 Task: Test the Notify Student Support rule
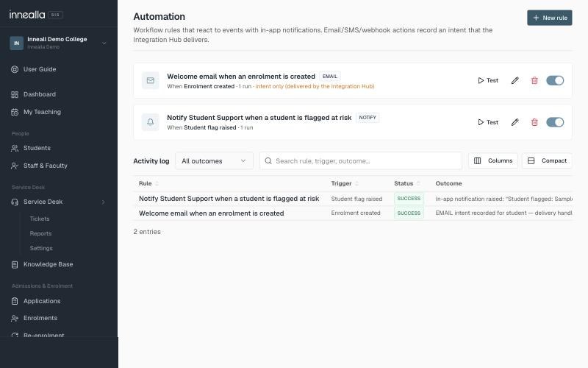[x=488, y=122]
